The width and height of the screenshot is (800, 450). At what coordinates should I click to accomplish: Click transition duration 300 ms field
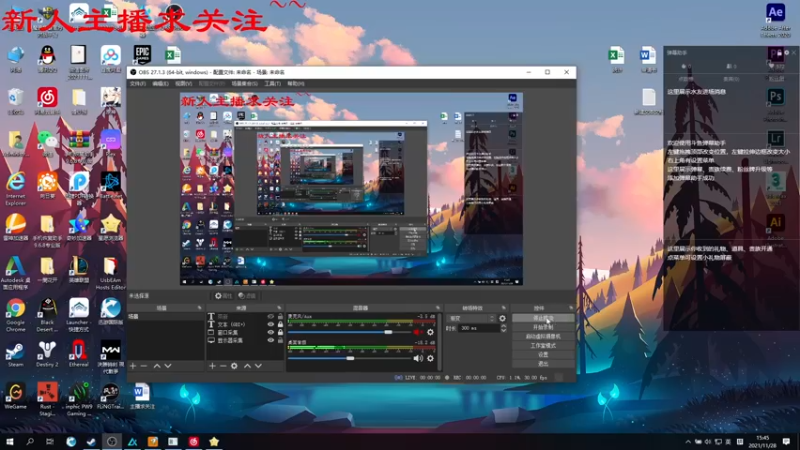coord(479,329)
